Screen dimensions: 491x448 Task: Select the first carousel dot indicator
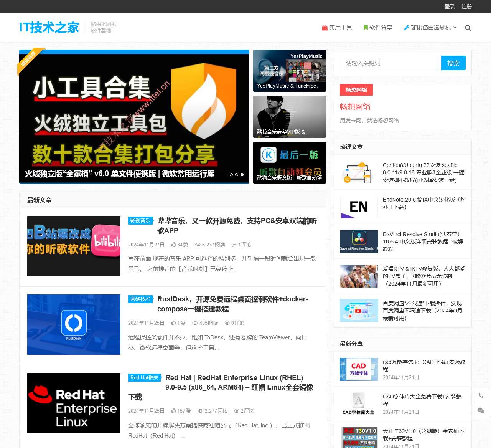(x=231, y=175)
